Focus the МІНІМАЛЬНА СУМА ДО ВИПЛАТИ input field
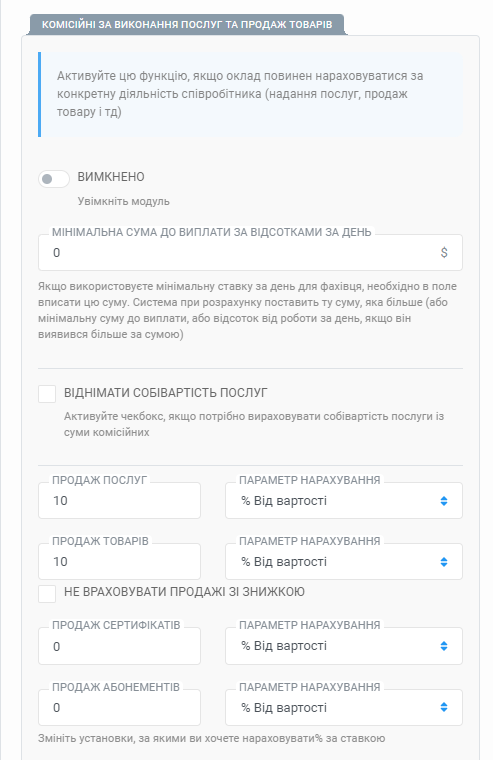Viewport: 493px width, 760px height. pos(250,253)
